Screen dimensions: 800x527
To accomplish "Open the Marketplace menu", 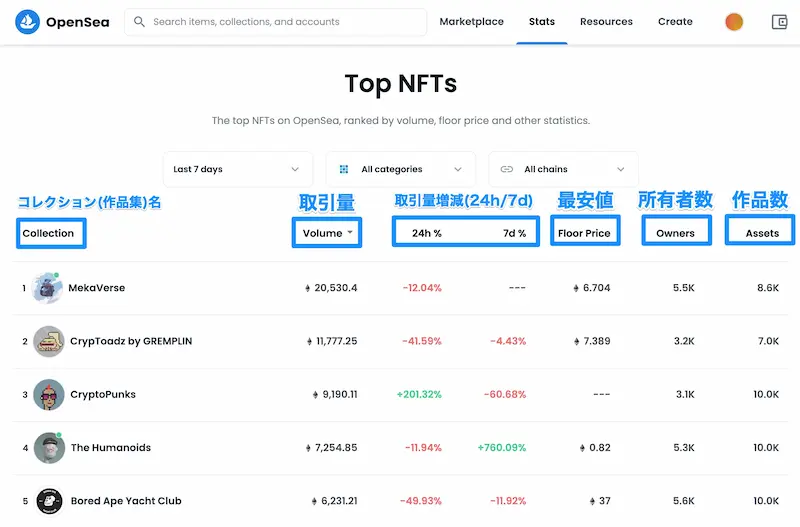I will [x=471, y=21].
